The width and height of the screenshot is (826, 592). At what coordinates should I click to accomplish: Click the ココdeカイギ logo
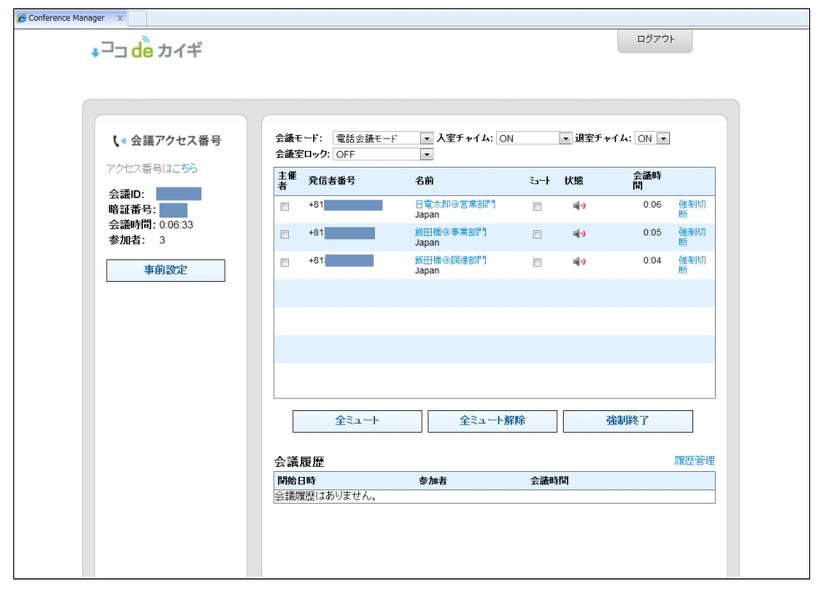(146, 49)
